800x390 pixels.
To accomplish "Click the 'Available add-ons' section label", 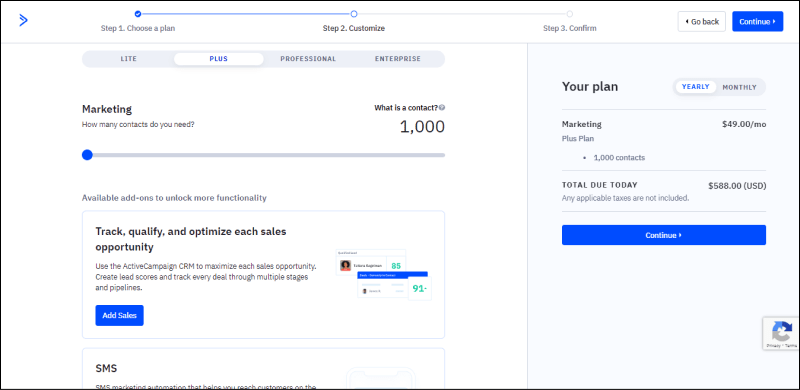I will pos(174,198).
